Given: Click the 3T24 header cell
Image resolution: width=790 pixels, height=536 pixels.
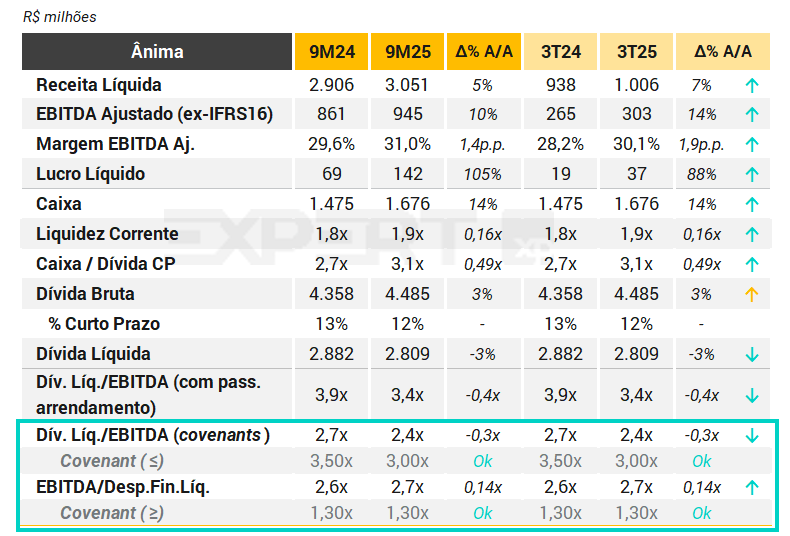Looking at the screenshot, I should click(561, 52).
